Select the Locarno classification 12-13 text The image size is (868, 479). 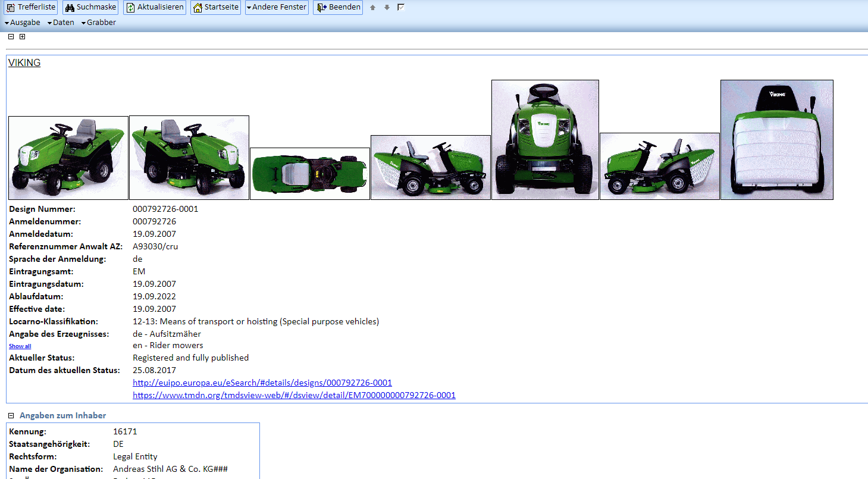(x=256, y=321)
